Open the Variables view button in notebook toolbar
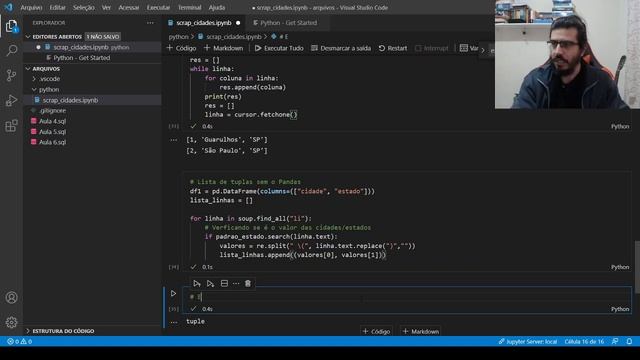The height and width of the screenshot is (360, 640). tap(469, 48)
